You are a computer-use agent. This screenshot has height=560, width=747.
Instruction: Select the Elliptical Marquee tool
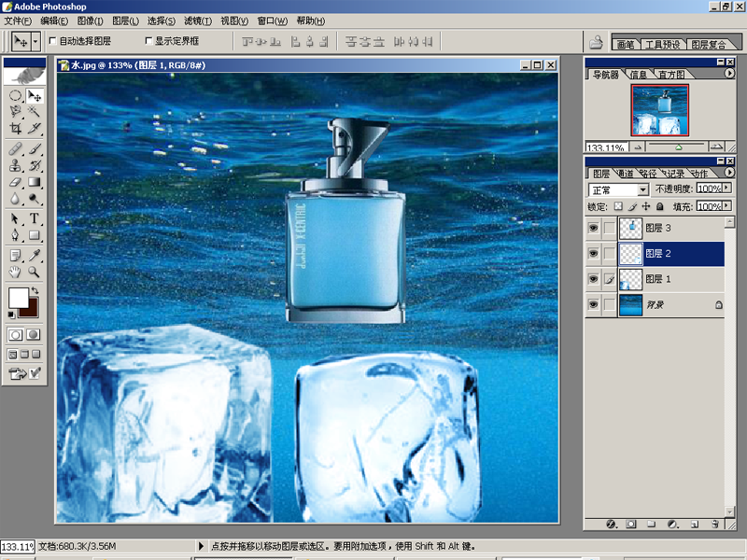[x=15, y=96]
